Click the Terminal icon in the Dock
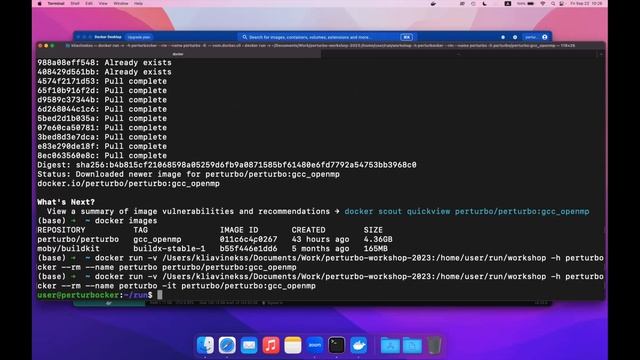 (x=337, y=345)
